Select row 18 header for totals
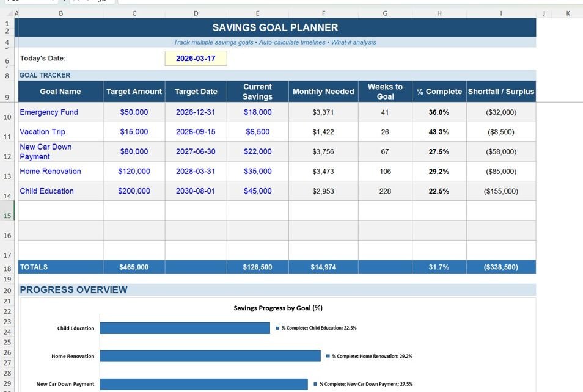Screen dimensions: 583x392 tap(7, 267)
